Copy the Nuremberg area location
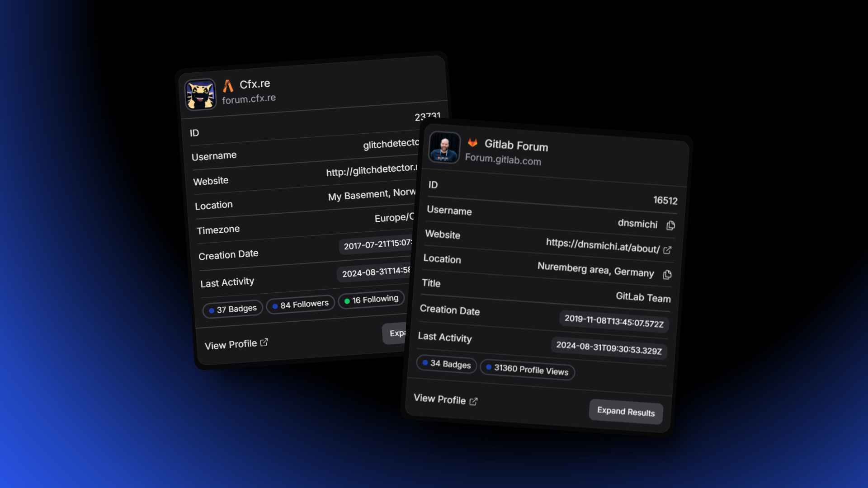The width and height of the screenshot is (868, 488). click(x=667, y=274)
